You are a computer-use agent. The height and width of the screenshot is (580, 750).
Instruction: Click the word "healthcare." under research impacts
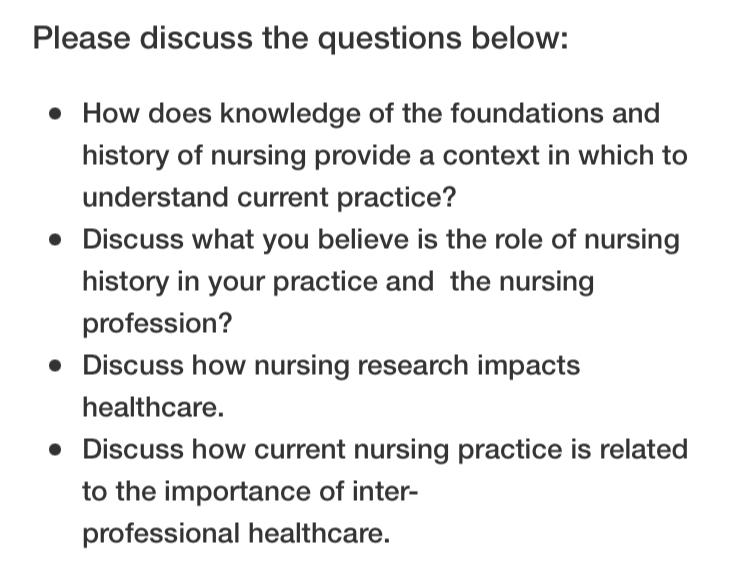click(153, 407)
